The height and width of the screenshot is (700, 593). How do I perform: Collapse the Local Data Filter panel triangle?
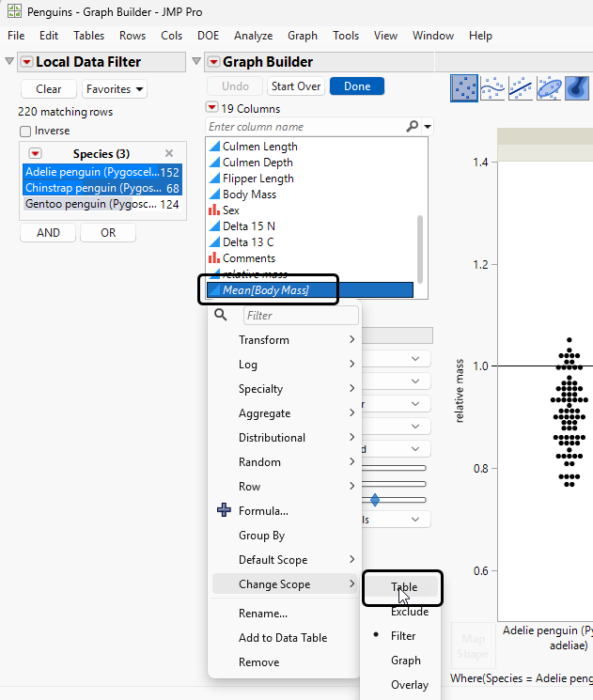click(9, 61)
